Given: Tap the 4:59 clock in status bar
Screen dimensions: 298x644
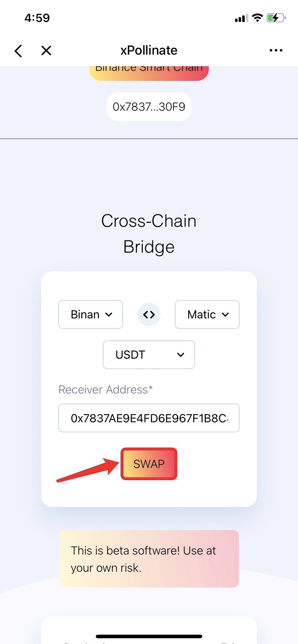Looking at the screenshot, I should tap(37, 18).
